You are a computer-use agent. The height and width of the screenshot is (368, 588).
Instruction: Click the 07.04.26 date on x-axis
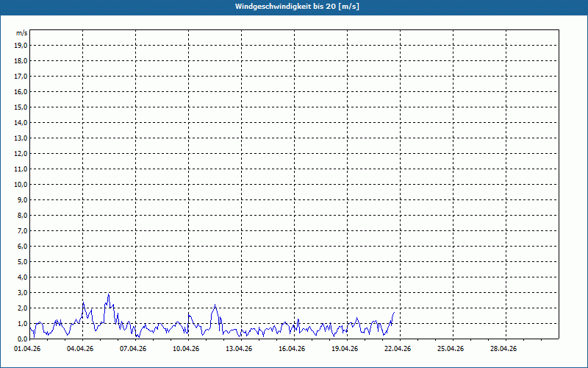click(133, 349)
